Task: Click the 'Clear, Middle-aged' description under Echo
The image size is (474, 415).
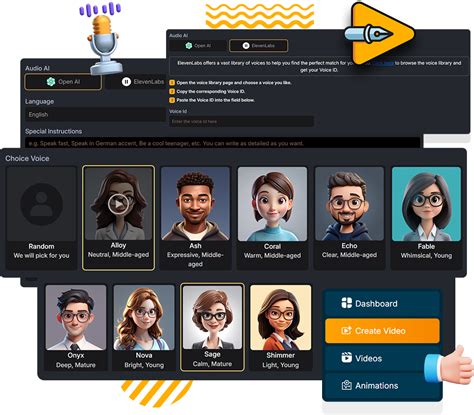Action: 349,255
